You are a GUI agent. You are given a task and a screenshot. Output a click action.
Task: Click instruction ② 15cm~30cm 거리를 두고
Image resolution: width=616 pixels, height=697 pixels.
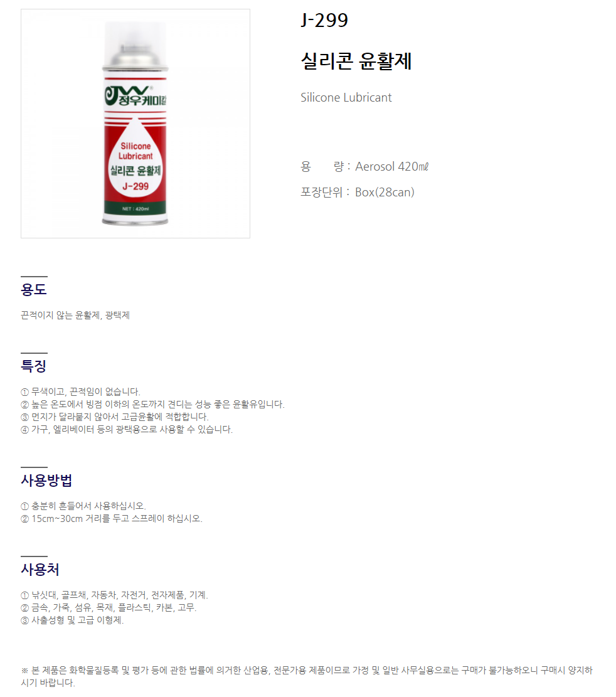click(112, 518)
